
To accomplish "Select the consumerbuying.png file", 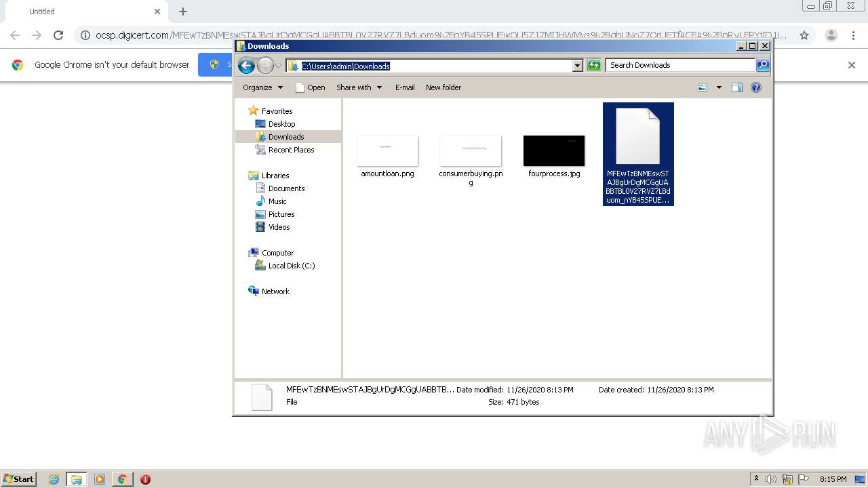I will point(471,159).
